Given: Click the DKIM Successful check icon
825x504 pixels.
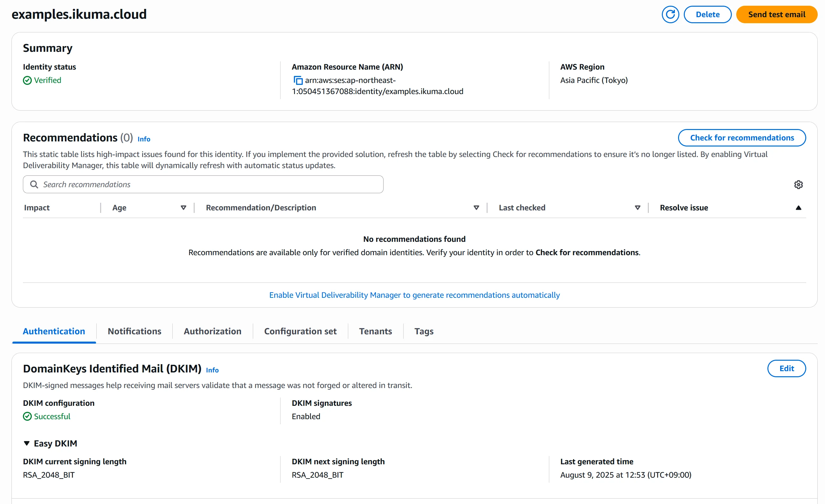Looking at the screenshot, I should coord(27,416).
